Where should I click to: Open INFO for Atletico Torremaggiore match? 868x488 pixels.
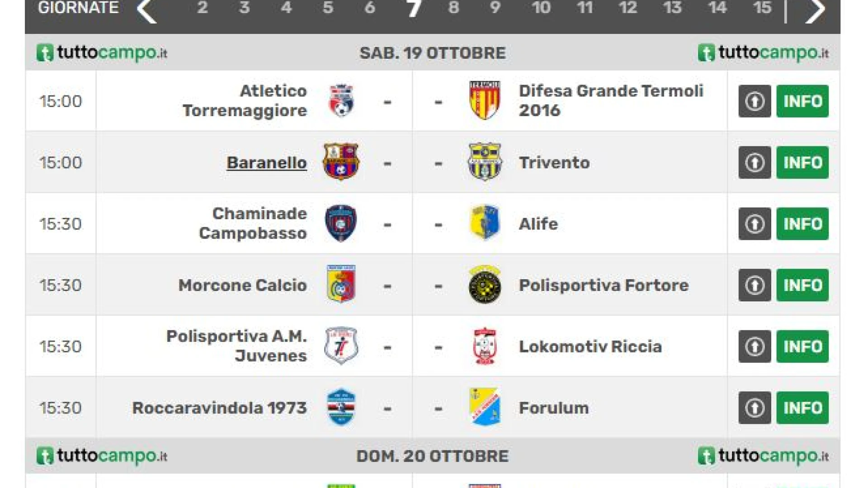pos(802,101)
